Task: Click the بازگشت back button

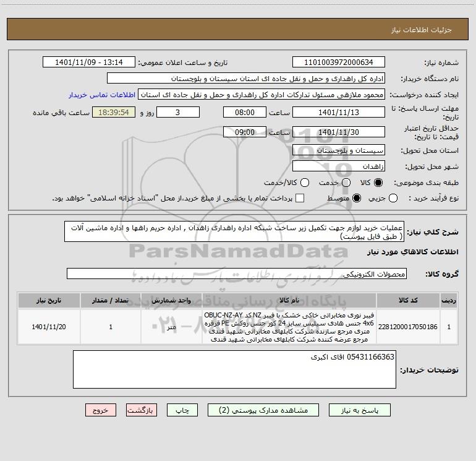Action: coord(142,410)
